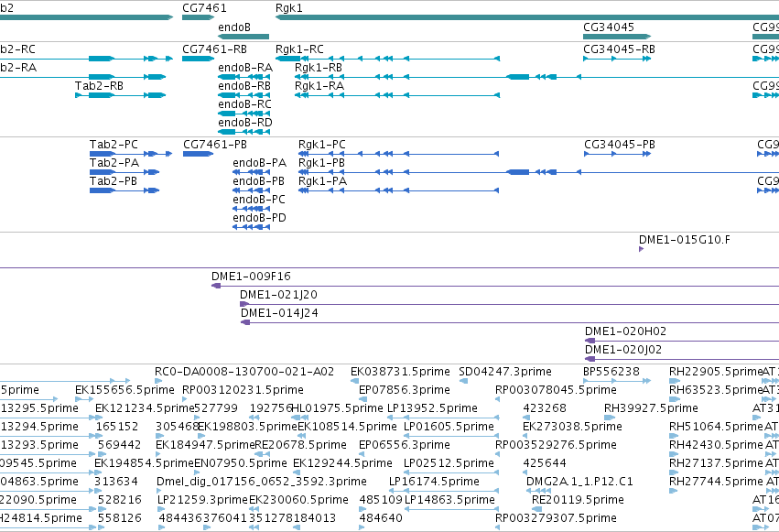Pick BAC clone DME1-020H02
Viewport: 779px width, 532px height.
(625, 331)
